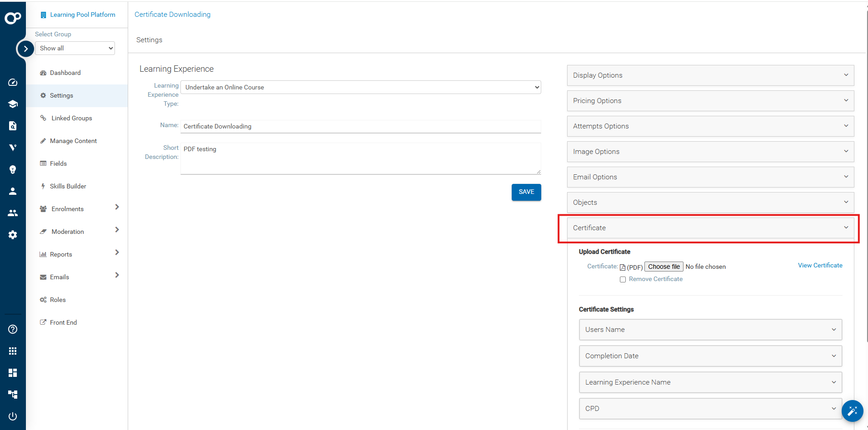868x430 pixels.
Task: Open Fields in the side menu
Action: pyautogui.click(x=77, y=163)
